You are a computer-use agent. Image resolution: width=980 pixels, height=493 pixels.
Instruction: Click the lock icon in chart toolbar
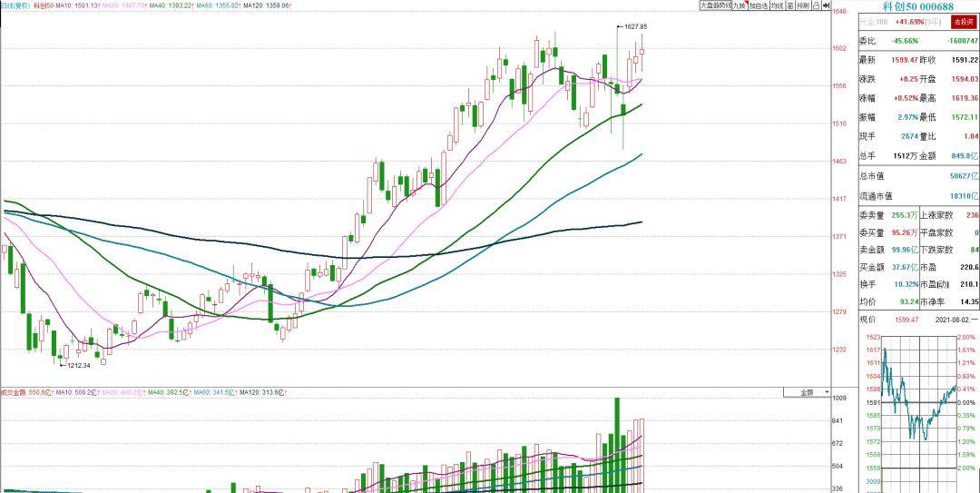[817, 5]
